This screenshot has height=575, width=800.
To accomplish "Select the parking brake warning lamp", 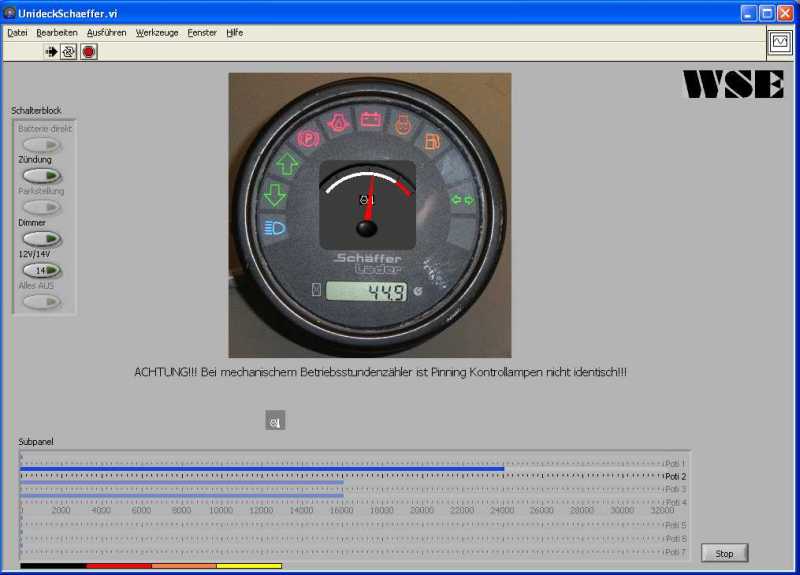I will (308, 138).
